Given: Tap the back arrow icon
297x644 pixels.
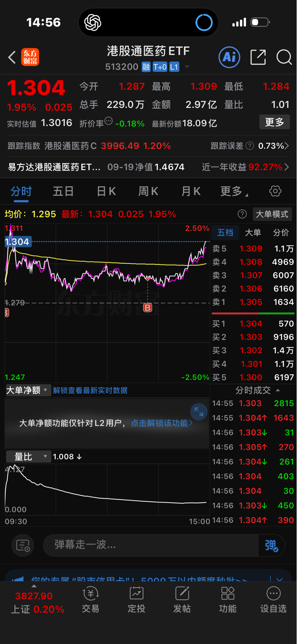Looking at the screenshot, I should pyautogui.click(x=12, y=57).
